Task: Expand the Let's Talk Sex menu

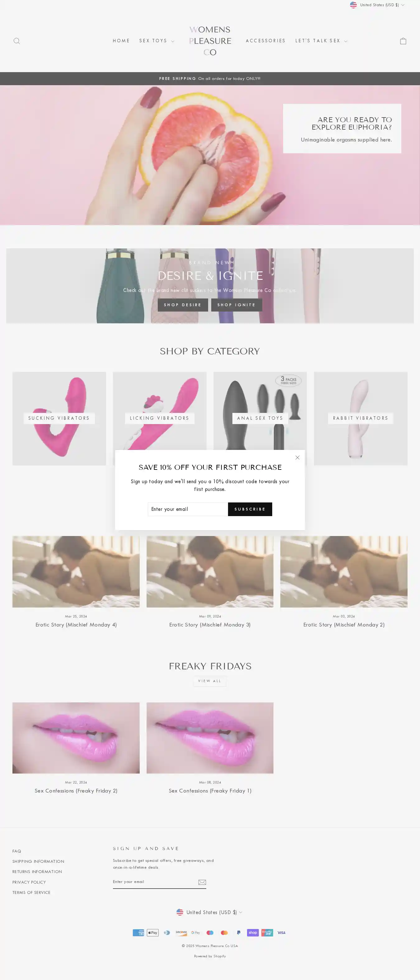Action: point(321,41)
